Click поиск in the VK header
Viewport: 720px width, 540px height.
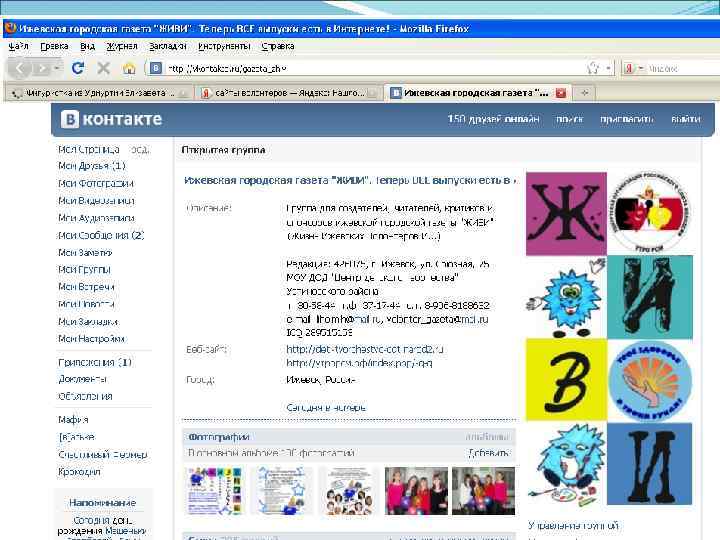point(570,119)
